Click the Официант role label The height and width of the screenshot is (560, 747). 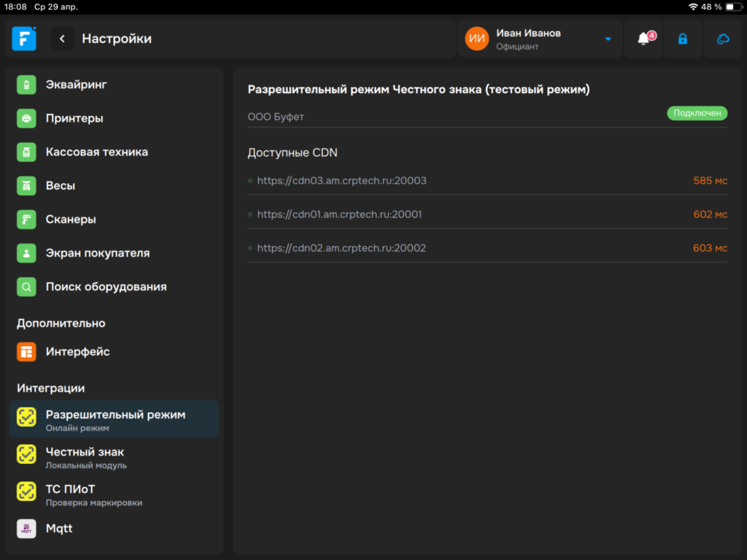(x=517, y=47)
